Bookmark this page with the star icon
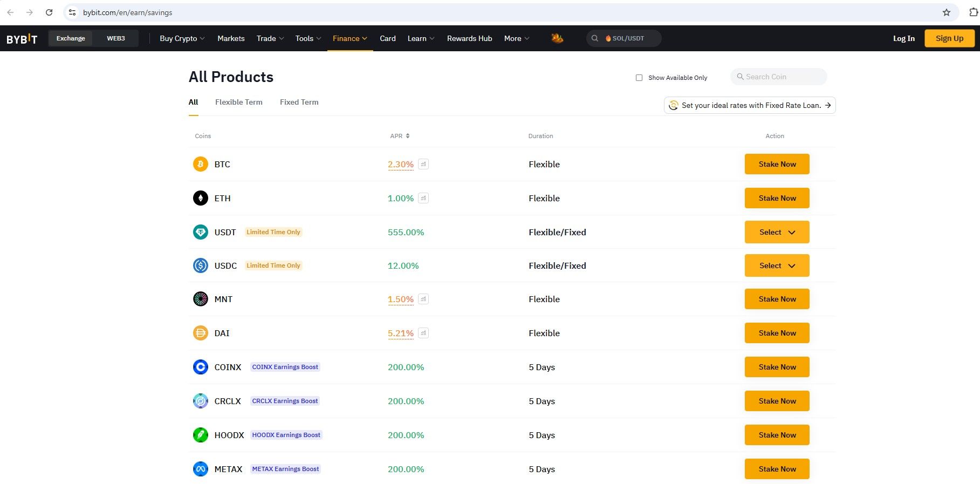 pos(947,12)
